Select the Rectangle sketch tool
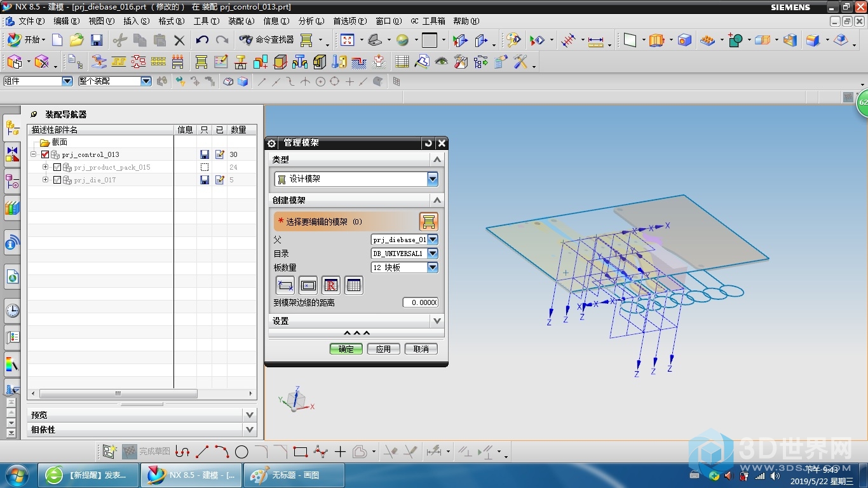 [301, 452]
